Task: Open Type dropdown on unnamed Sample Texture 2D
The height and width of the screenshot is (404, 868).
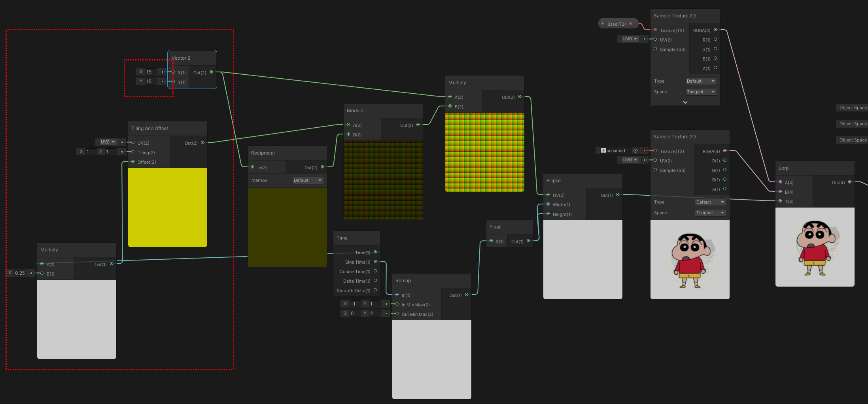Action: tap(711, 202)
